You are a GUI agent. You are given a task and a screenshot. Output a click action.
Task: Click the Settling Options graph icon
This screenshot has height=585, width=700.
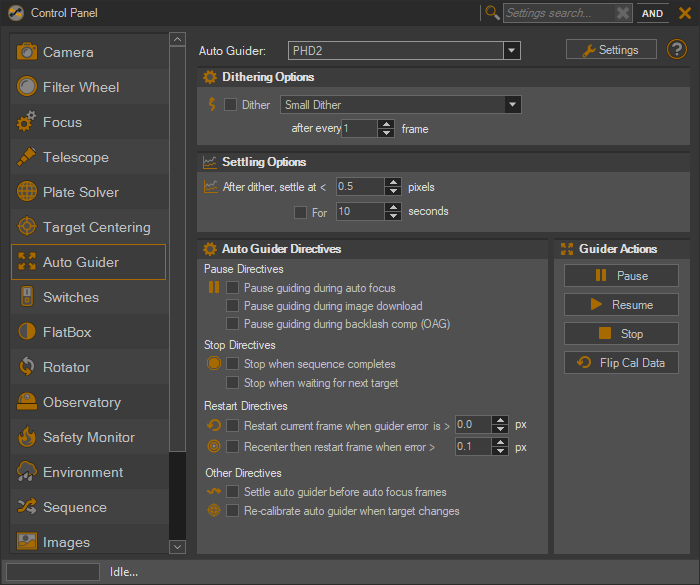(210, 162)
